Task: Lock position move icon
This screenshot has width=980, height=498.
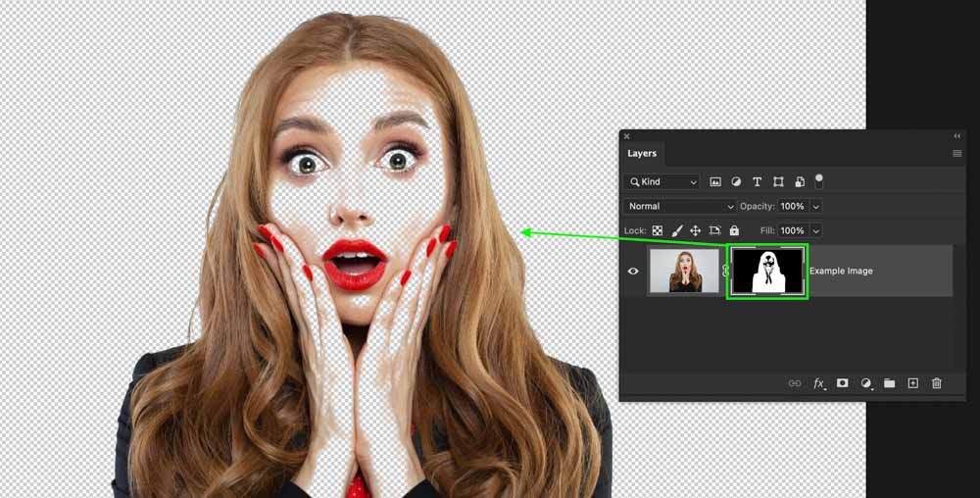Action: click(695, 230)
